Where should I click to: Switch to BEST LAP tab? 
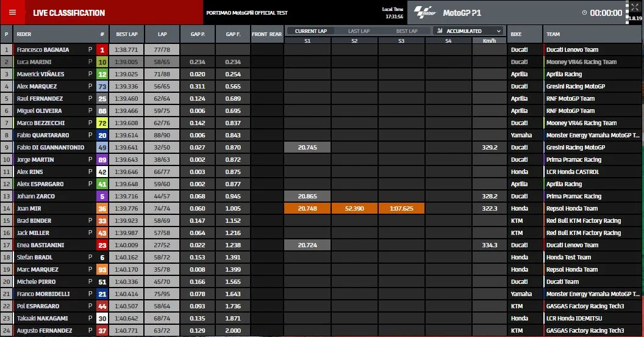(407, 31)
